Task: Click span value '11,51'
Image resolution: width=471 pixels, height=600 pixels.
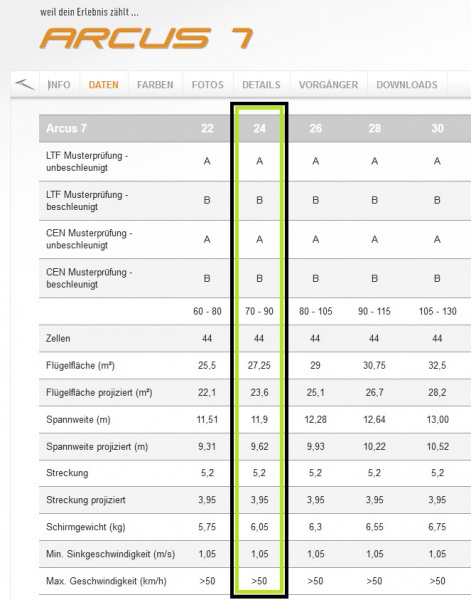Action: coord(207,420)
